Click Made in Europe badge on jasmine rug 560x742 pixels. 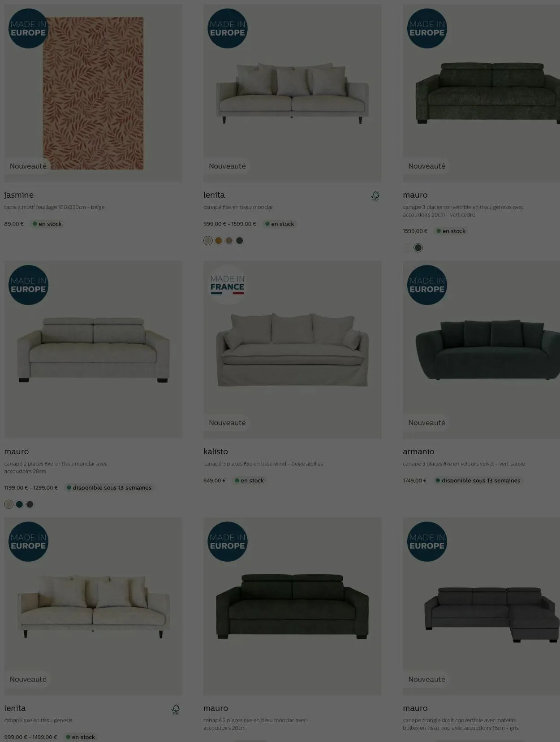point(28,28)
